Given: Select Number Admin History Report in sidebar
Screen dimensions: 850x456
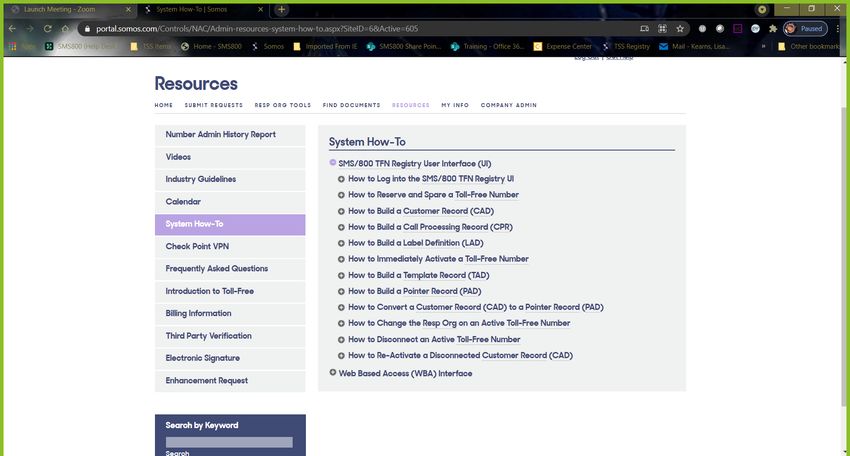Looking at the screenshot, I should 230,134.
